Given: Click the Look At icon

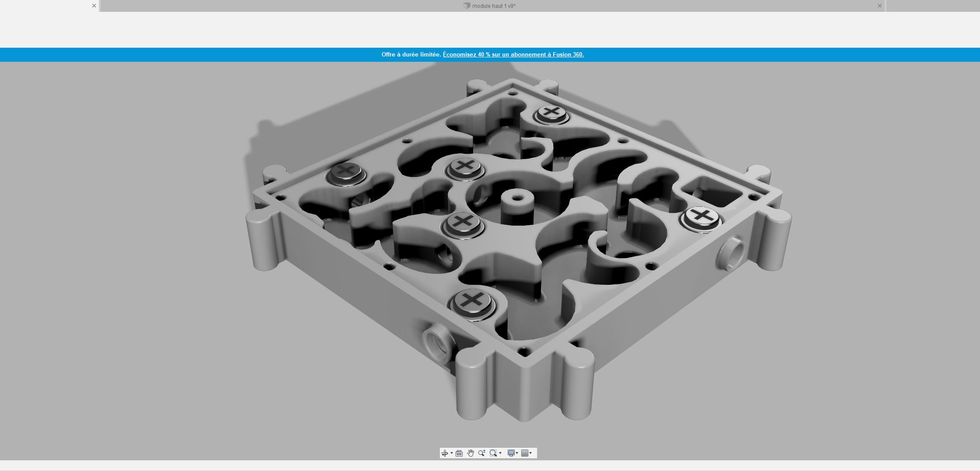Looking at the screenshot, I should (x=459, y=453).
